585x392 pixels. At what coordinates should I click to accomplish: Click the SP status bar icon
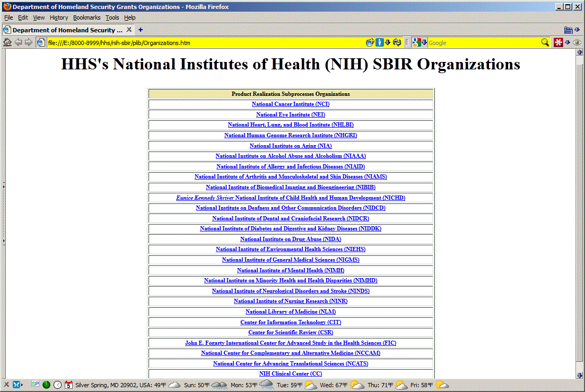[35, 384]
